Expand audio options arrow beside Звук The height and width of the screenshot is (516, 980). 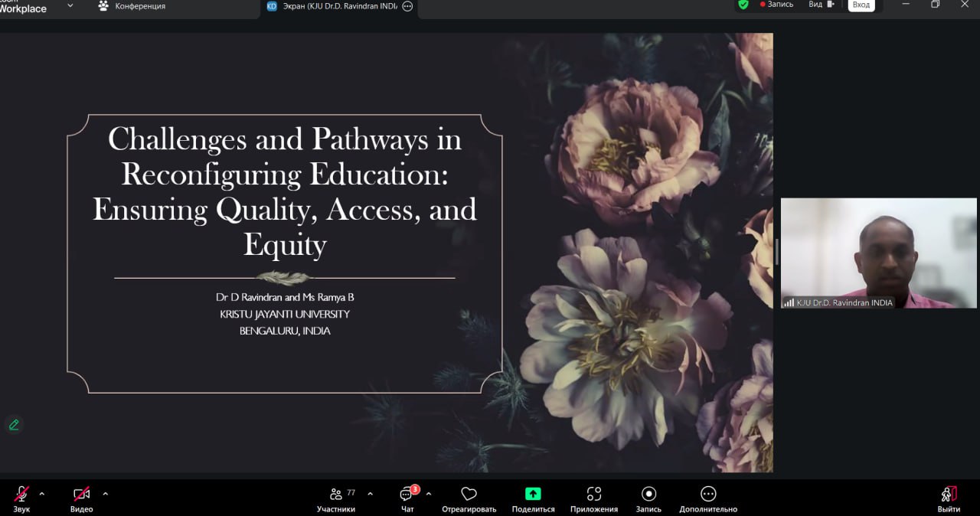click(x=41, y=494)
